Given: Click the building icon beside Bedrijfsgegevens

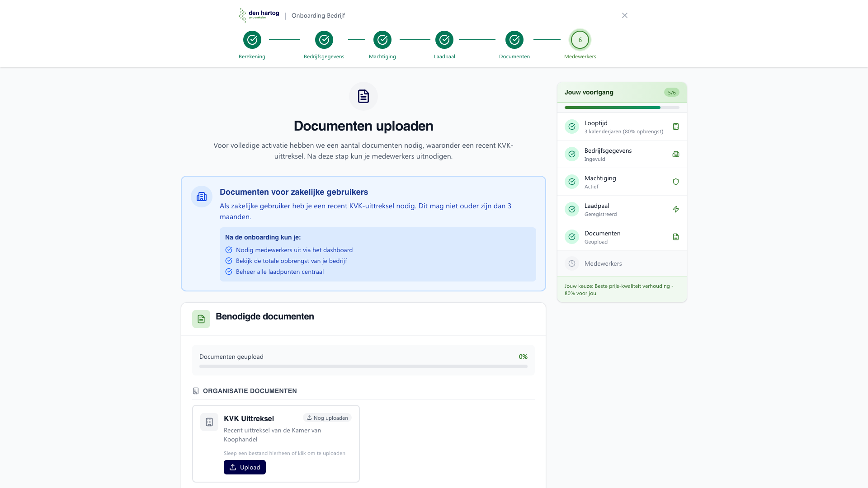Looking at the screenshot, I should tap(676, 154).
